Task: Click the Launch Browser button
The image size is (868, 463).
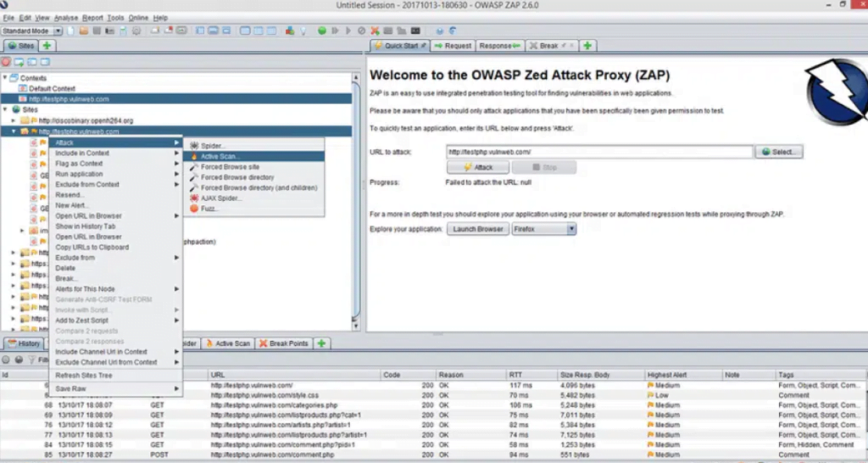Action: 478,229
